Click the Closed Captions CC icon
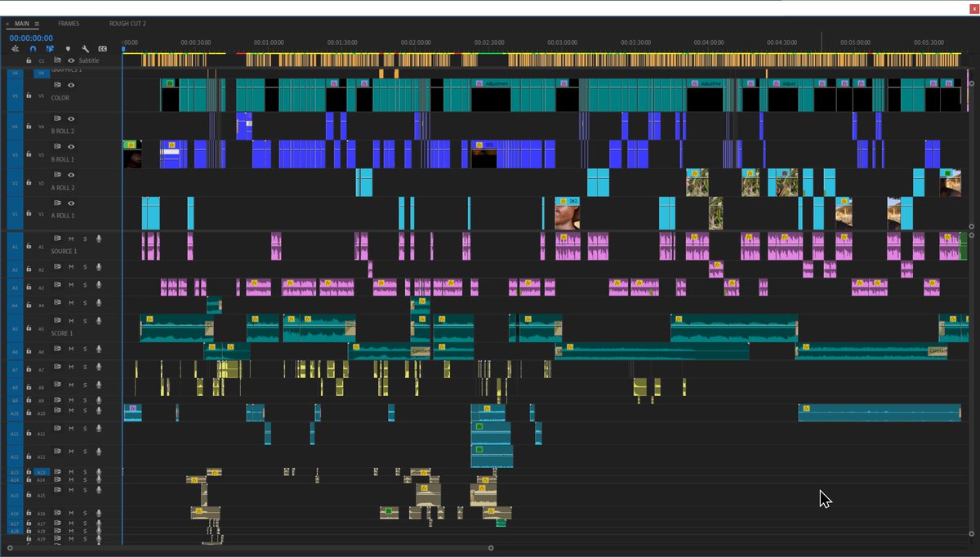This screenshot has width=980, height=557. click(x=102, y=49)
